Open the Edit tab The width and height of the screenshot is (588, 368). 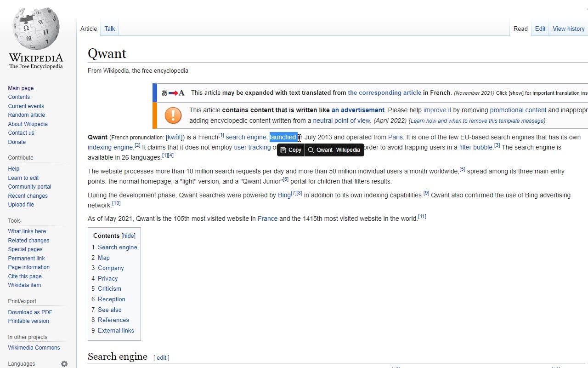[x=540, y=29]
